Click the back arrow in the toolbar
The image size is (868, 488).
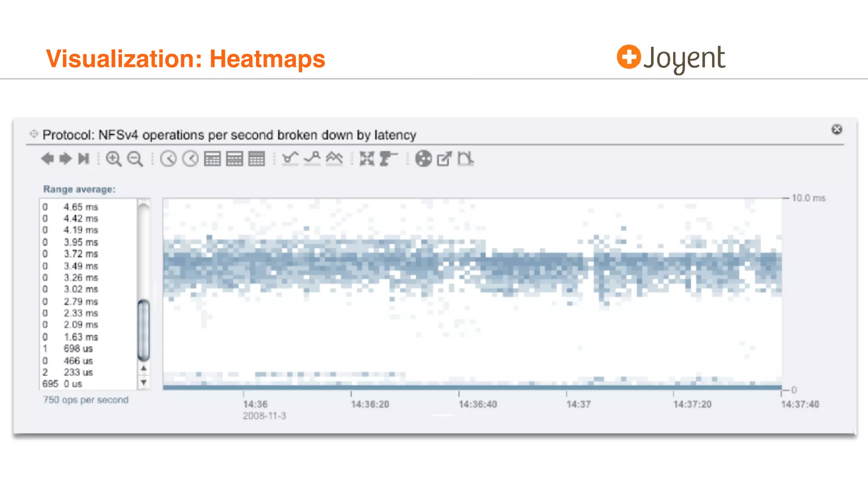coord(47,159)
